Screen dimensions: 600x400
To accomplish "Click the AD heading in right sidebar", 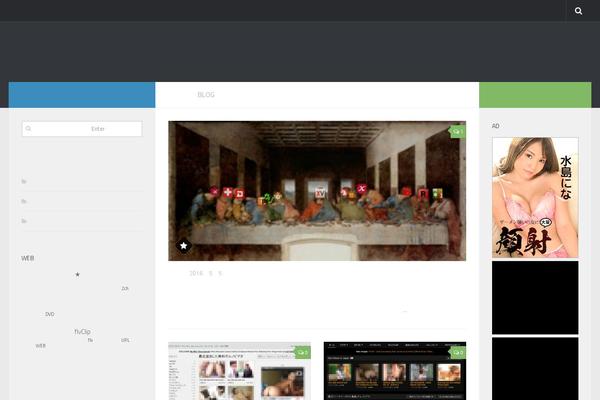I will click(496, 126).
